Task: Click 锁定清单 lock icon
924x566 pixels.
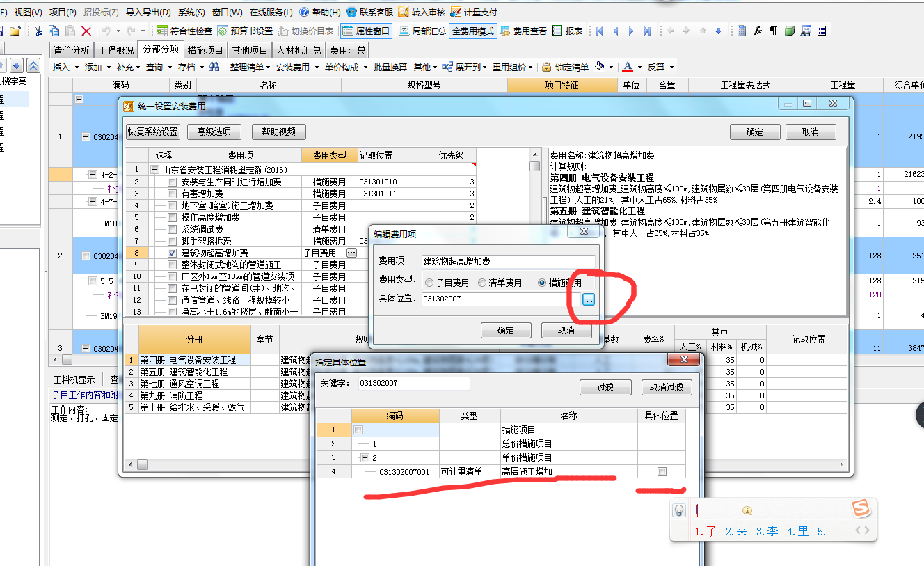Action: (565, 67)
